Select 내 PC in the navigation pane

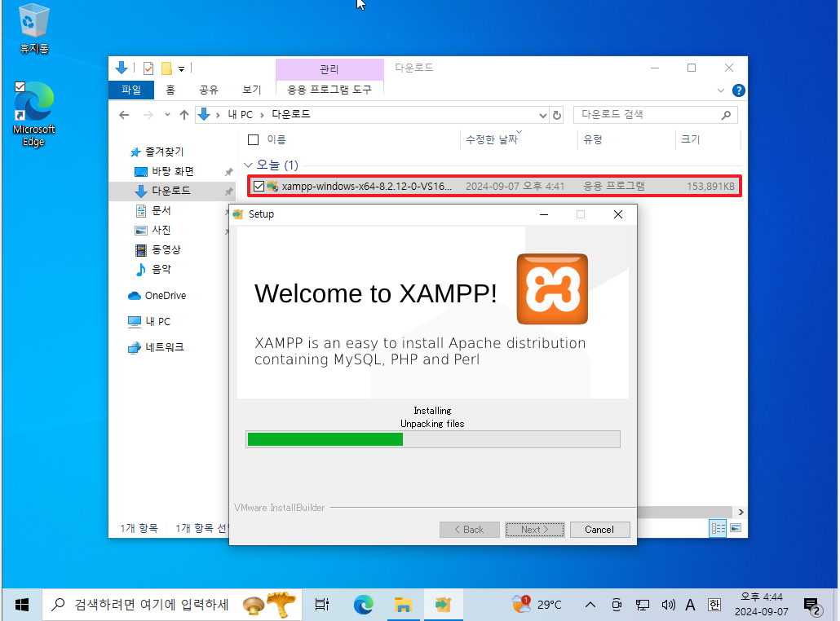tap(149, 321)
